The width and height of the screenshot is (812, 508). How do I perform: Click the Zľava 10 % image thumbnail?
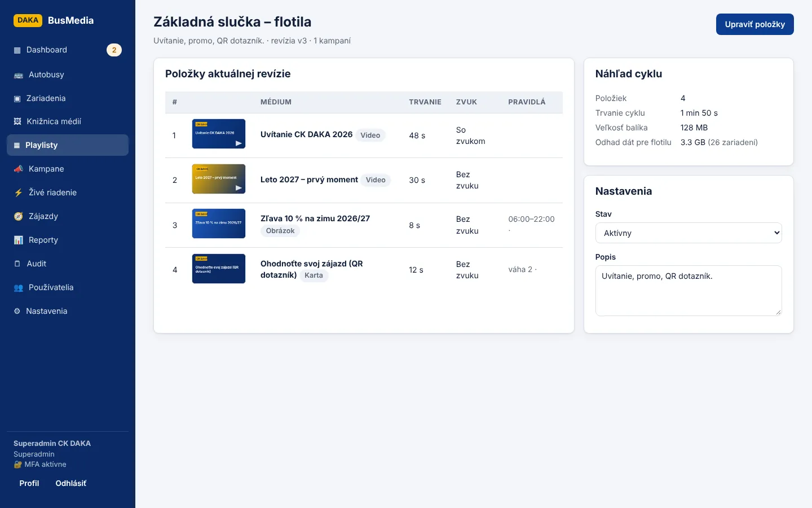(x=219, y=224)
